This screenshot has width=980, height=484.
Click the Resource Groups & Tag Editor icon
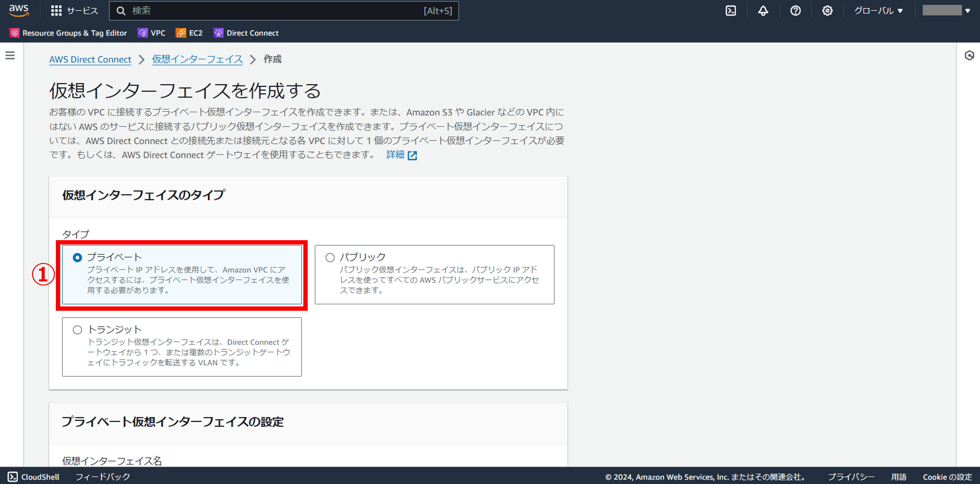tap(14, 33)
